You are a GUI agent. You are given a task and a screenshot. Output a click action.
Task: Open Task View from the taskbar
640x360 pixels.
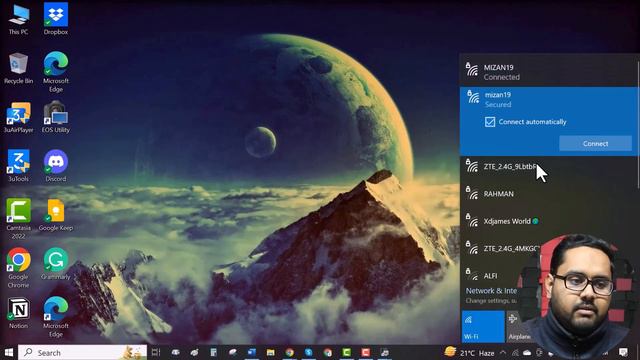point(156,352)
